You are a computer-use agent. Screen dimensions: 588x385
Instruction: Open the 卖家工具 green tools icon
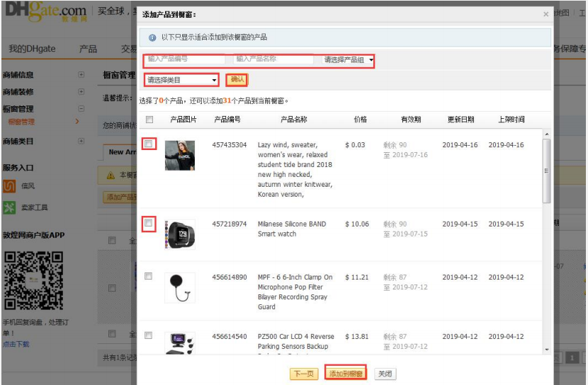pos(9,207)
